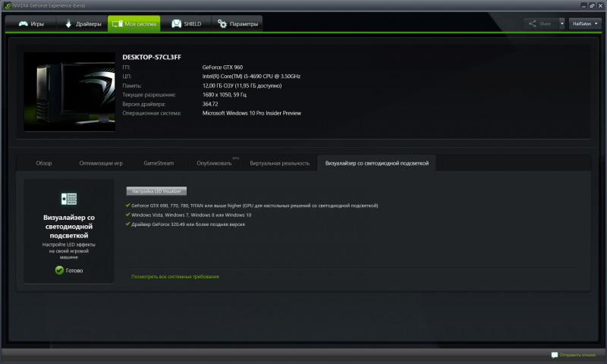Click the gears icon on Параметры
607x364 pixels.
[222, 24]
